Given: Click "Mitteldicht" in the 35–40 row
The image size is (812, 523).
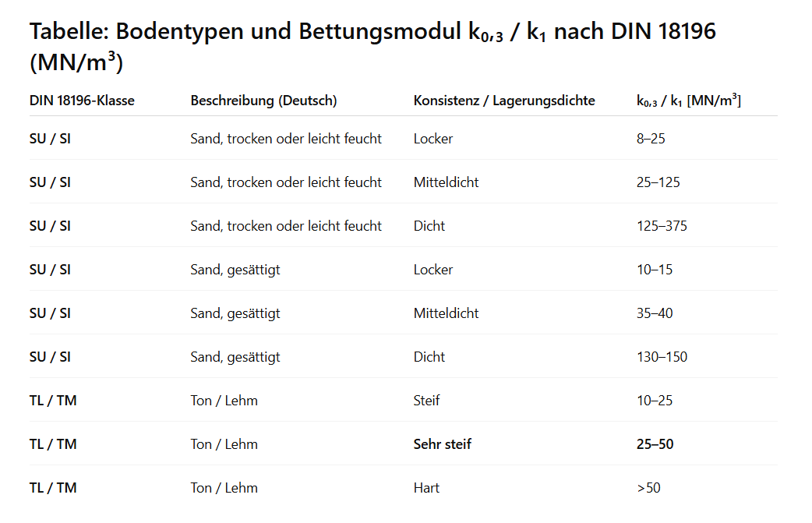Looking at the screenshot, I should (x=446, y=313).
